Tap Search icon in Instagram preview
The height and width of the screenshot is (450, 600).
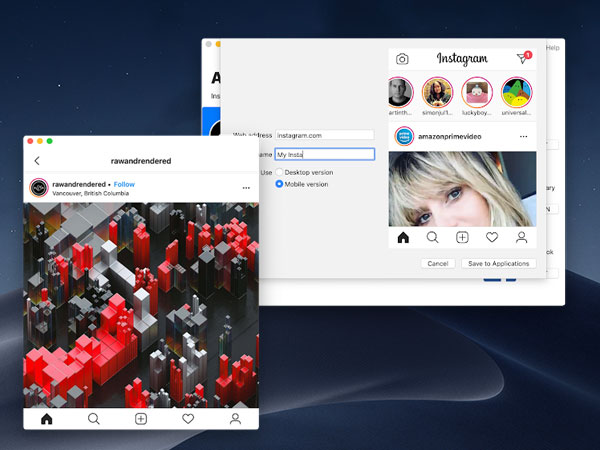432,238
